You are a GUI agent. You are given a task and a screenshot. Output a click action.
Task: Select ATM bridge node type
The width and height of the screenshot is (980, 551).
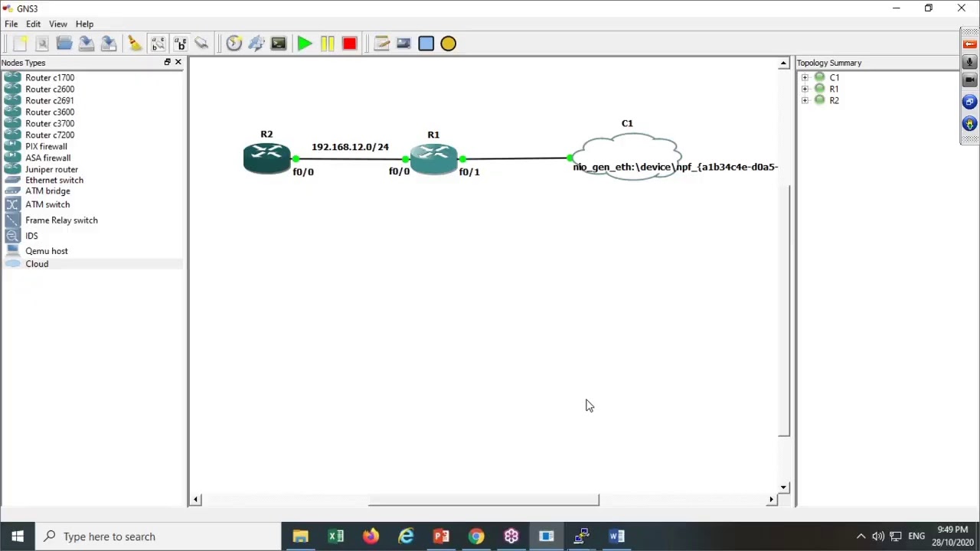pyautogui.click(x=47, y=191)
